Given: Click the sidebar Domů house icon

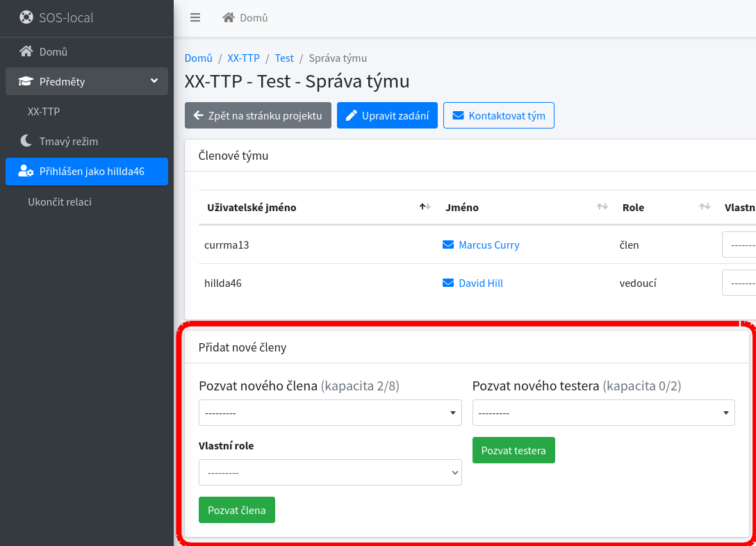Looking at the screenshot, I should pos(26,51).
